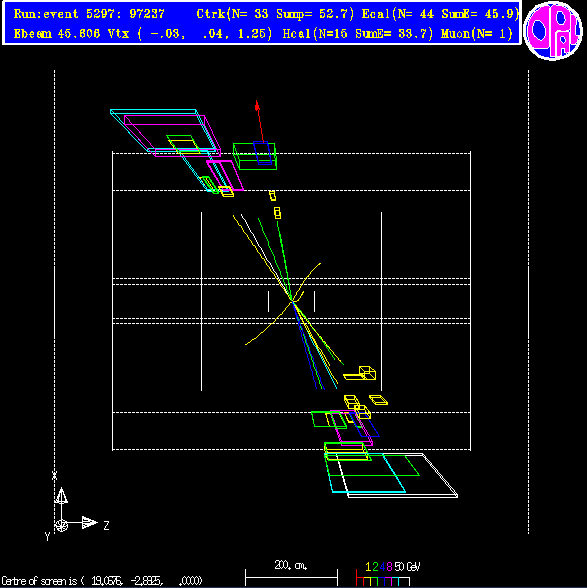Click the X axis upward arrow
Image resolution: width=587 pixels, height=588 pixels.
(61, 496)
